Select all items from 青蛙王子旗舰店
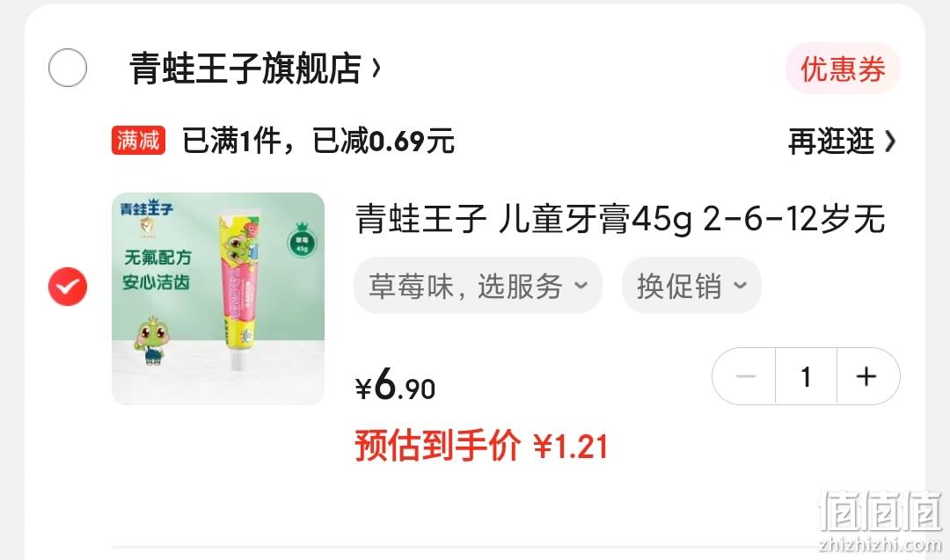Viewport: 950px width, 560px height. [x=67, y=67]
